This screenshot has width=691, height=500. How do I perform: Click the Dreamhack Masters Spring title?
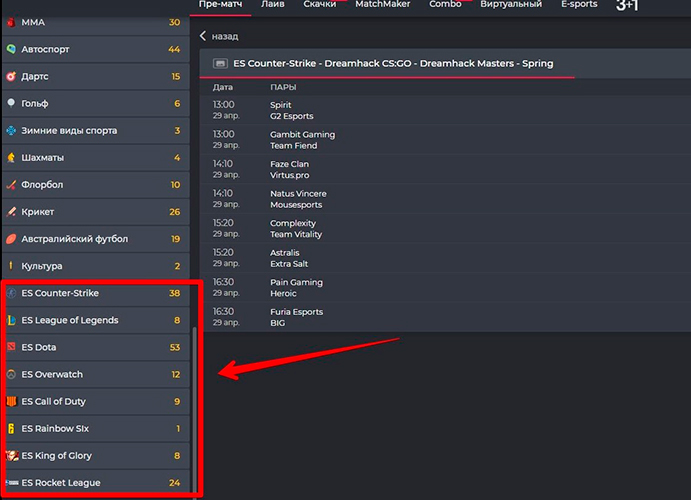coord(393,63)
